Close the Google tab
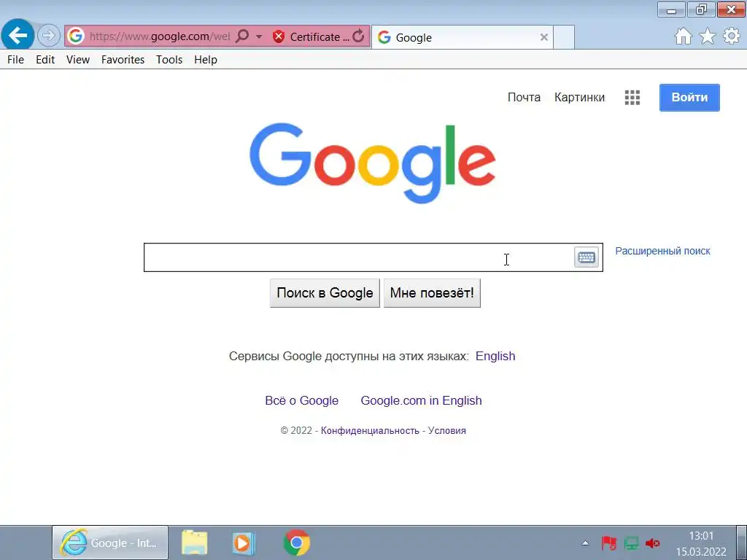This screenshot has width=747, height=560. (543, 37)
